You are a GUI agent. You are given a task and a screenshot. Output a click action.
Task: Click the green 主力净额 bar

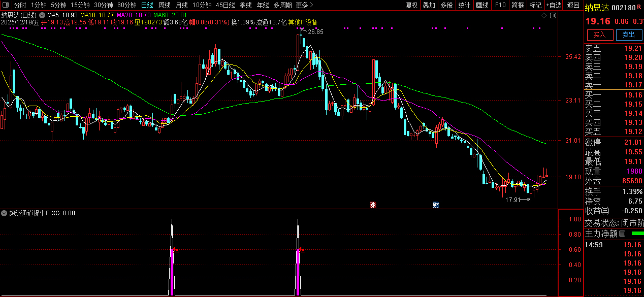pos(637,234)
